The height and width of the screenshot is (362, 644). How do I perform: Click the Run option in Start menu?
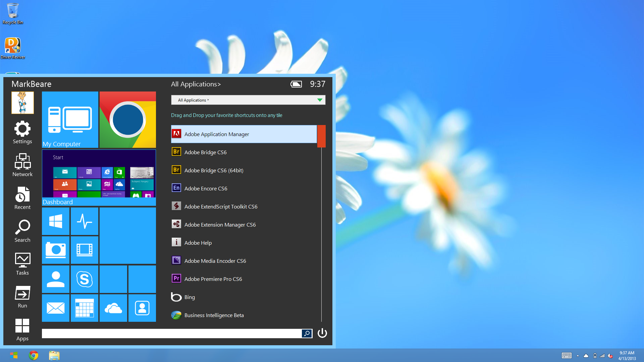22,297
